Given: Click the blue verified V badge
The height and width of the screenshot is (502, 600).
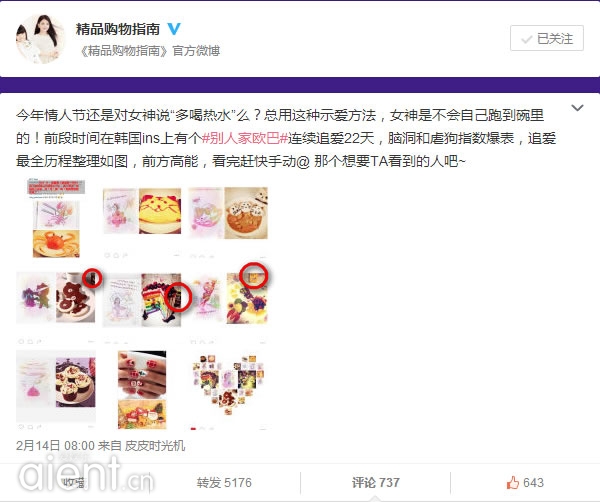Looking at the screenshot, I should [x=174, y=29].
